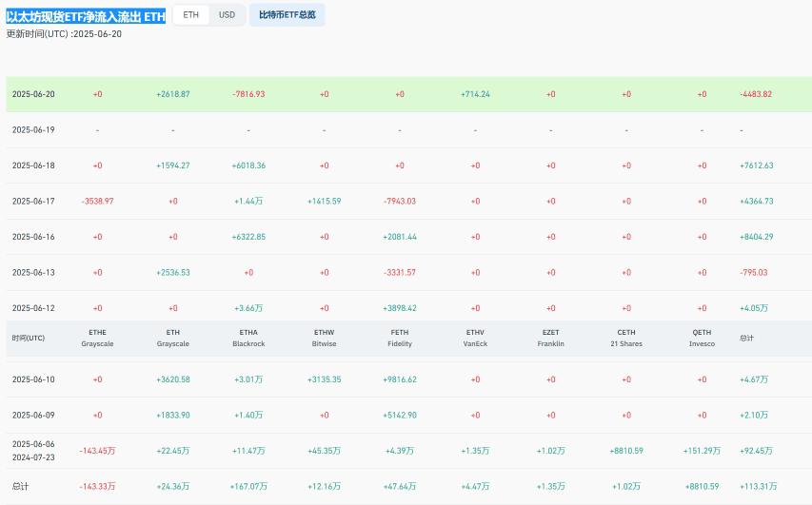
Task: Select the FETH Fidelity column header
Action: click(x=400, y=339)
